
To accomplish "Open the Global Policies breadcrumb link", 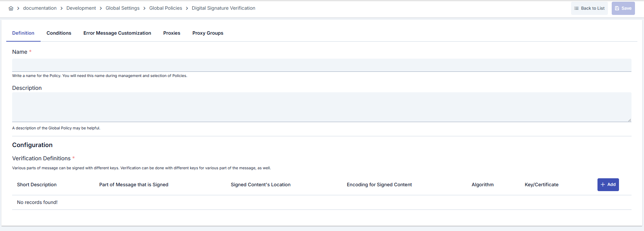I will [x=166, y=8].
